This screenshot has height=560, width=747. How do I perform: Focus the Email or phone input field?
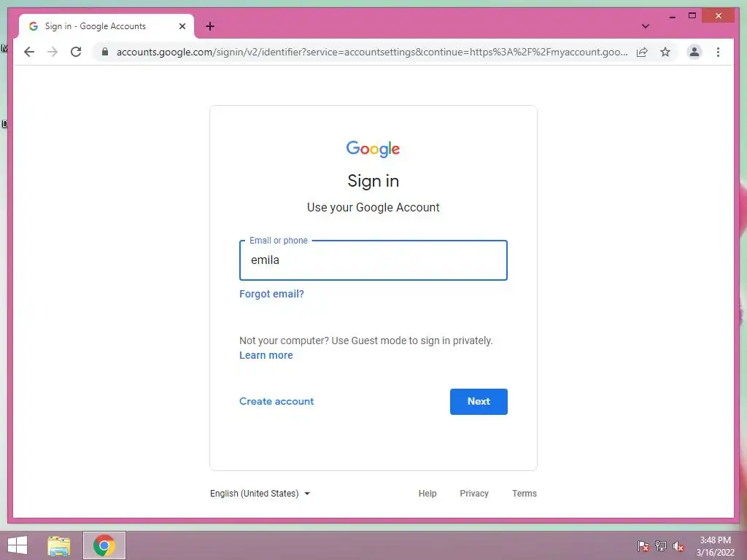point(373,260)
